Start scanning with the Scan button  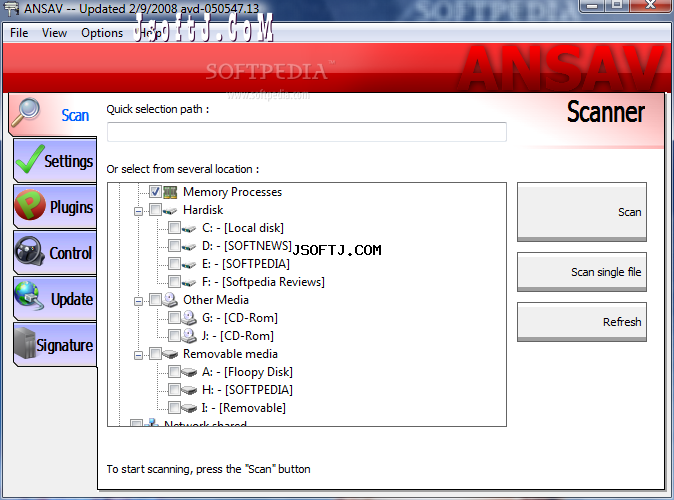click(x=582, y=212)
